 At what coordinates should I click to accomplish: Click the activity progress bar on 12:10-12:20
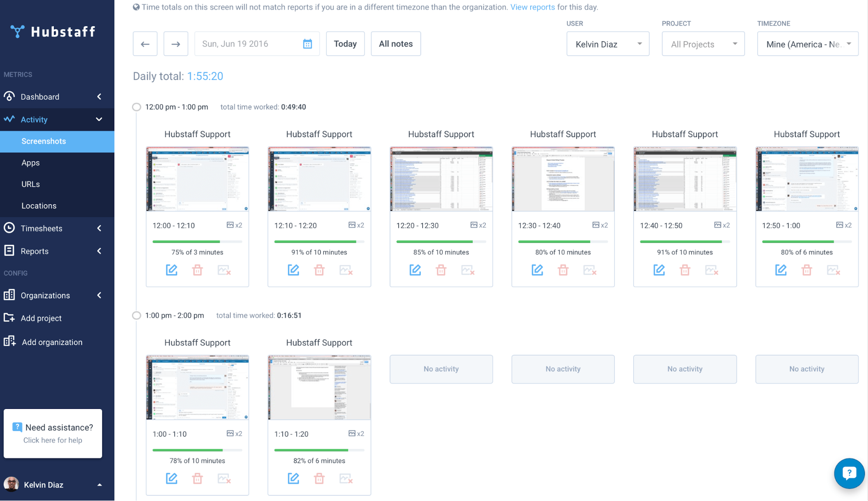click(x=319, y=241)
